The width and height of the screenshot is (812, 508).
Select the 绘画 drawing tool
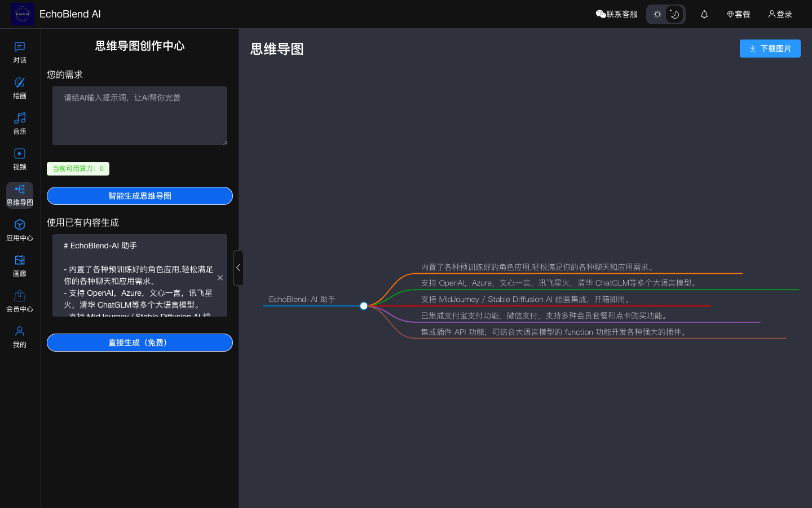[x=19, y=87]
